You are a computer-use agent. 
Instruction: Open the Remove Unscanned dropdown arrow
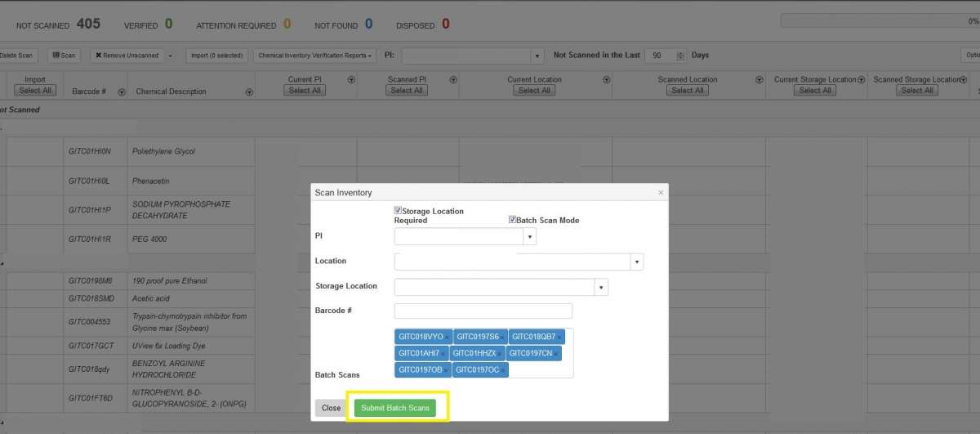coord(171,56)
